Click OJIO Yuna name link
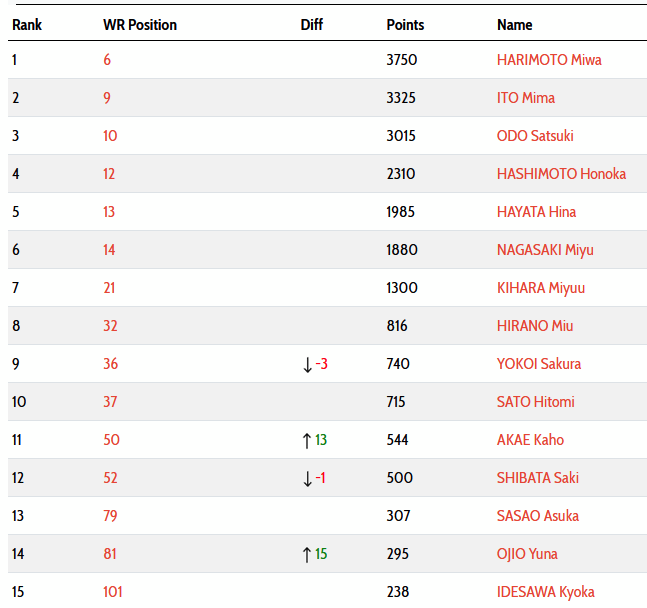This screenshot has width=647, height=608. coord(527,554)
